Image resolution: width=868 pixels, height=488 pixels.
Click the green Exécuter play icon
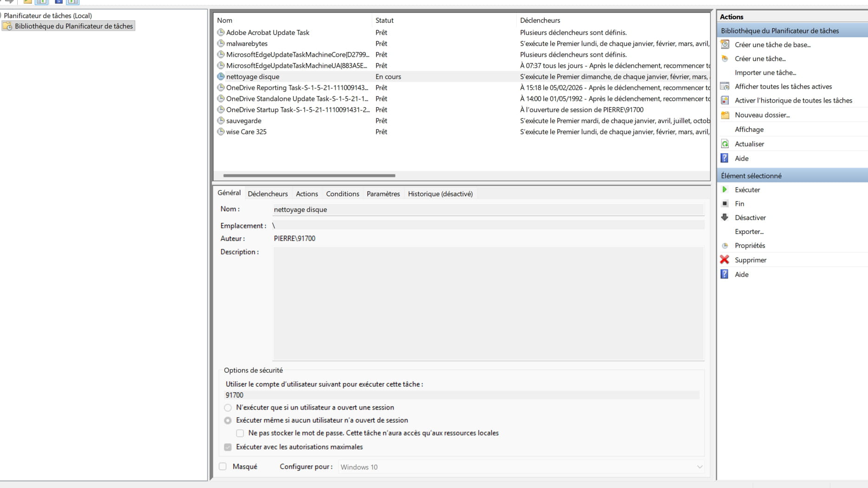click(724, 189)
